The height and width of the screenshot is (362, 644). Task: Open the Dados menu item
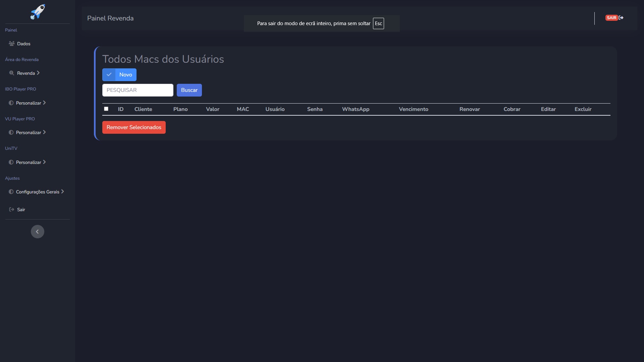23,44
